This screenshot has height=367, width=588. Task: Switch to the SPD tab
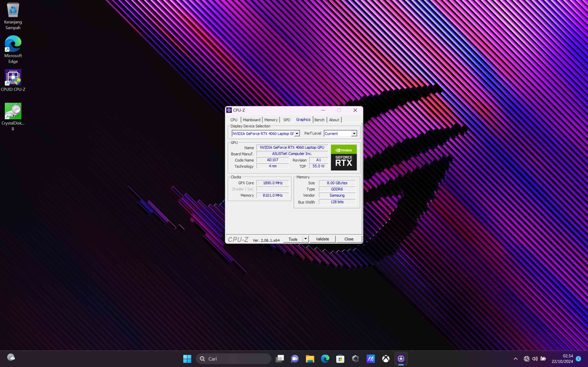pos(286,120)
